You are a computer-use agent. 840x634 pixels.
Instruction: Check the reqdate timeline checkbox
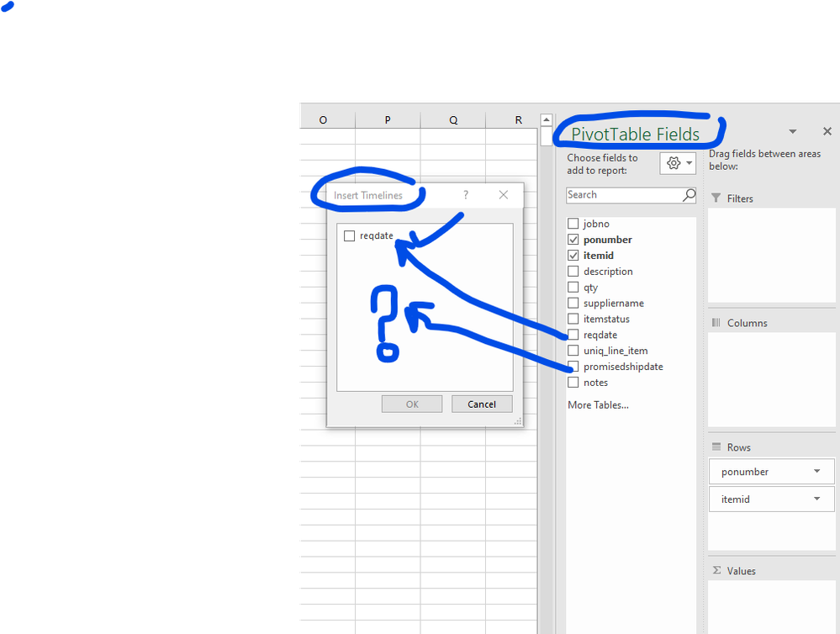pyautogui.click(x=349, y=235)
